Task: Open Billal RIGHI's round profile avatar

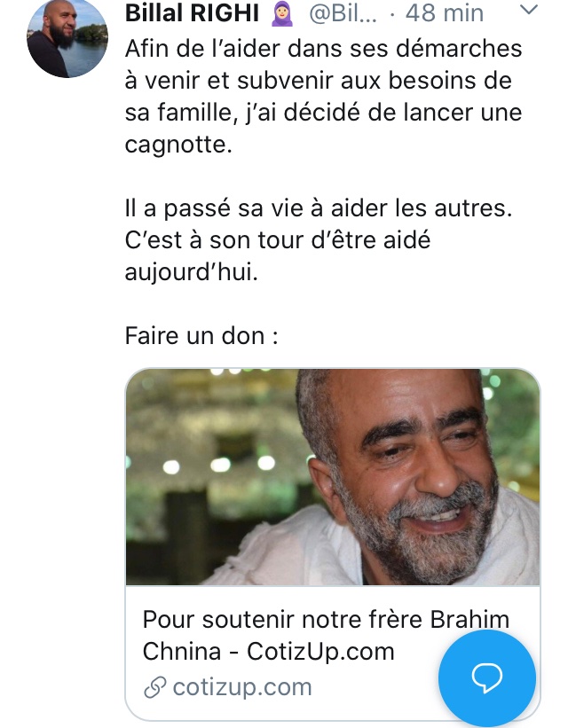Action: tap(67, 37)
